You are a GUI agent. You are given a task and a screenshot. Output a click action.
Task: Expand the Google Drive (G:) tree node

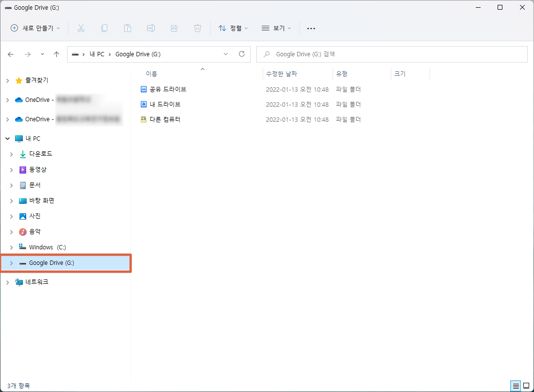pyautogui.click(x=11, y=263)
